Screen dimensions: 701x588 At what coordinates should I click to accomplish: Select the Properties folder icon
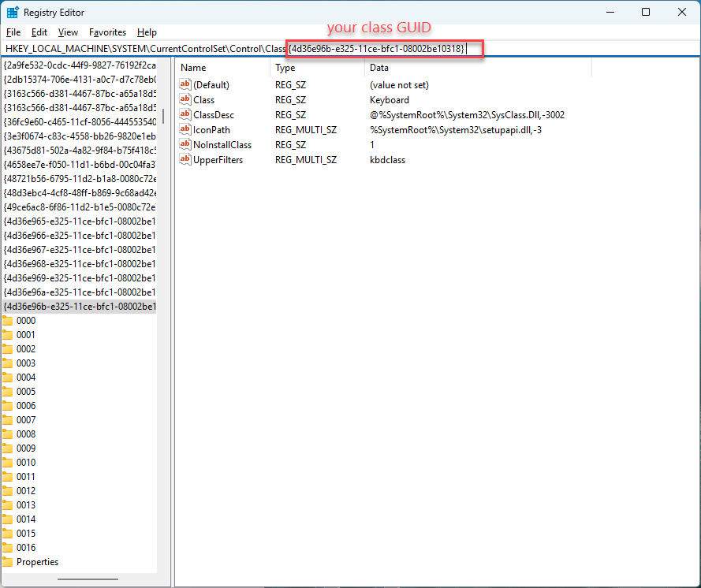8,562
